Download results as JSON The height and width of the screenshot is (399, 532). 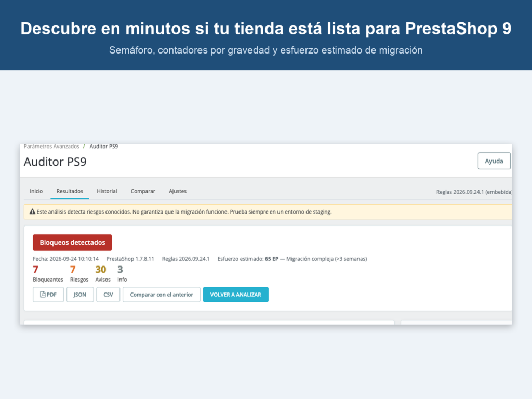pos(80,295)
